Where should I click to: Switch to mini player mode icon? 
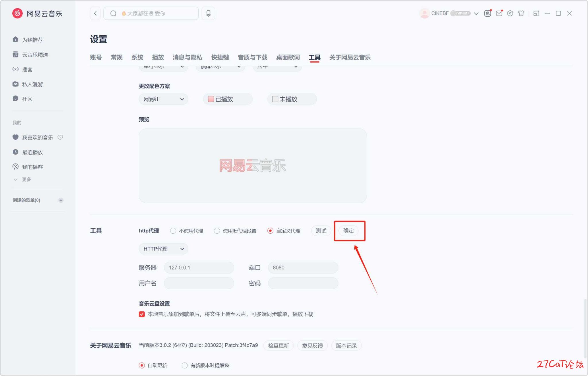pos(536,13)
